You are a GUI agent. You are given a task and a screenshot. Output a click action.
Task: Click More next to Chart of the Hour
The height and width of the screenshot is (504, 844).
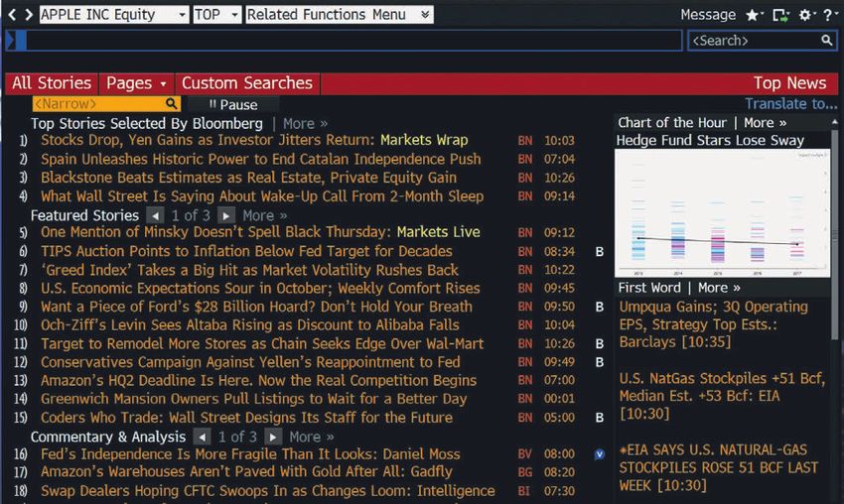(765, 123)
